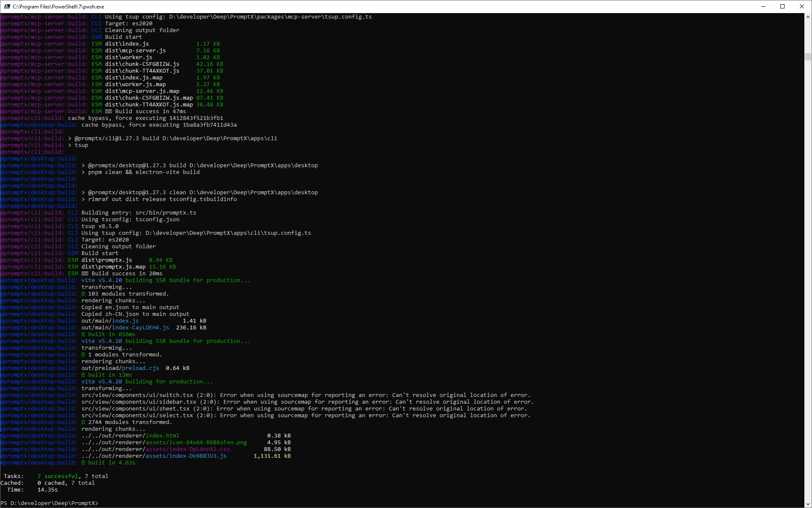Click the scrollbar up arrow
812x508 pixels.
[x=808, y=17]
